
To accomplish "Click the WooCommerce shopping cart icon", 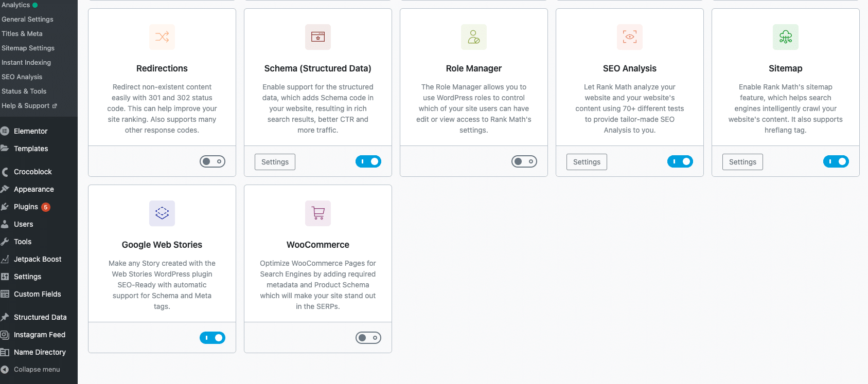I will click(317, 213).
